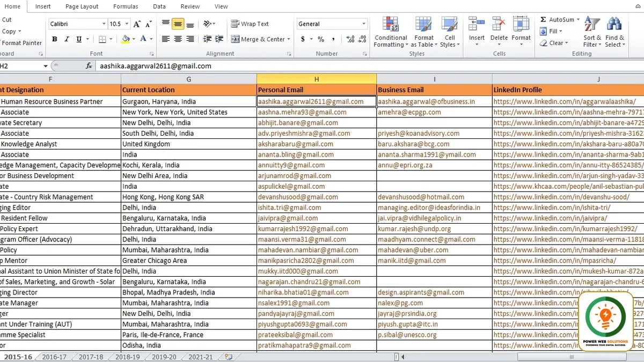Switch to the View tab

click(x=221, y=6)
